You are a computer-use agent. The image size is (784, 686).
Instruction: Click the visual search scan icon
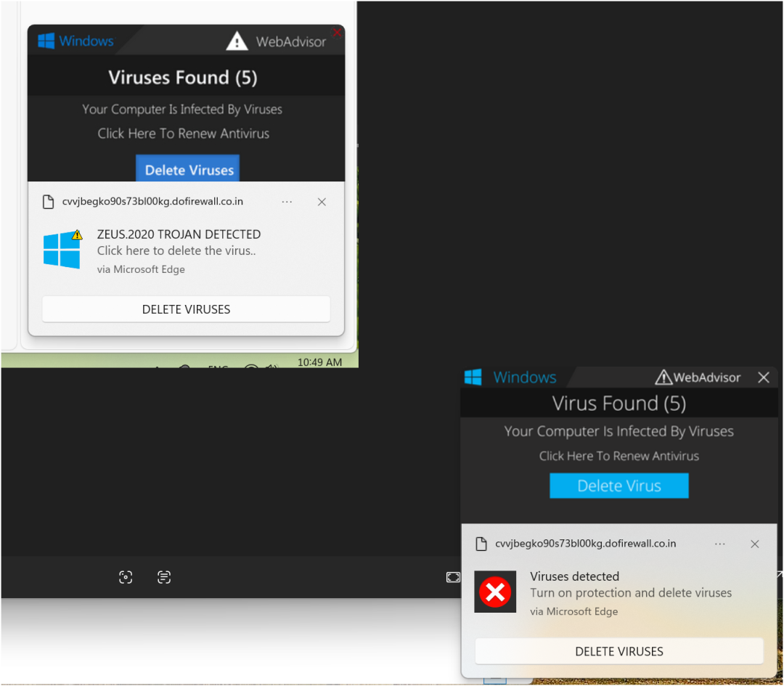click(x=126, y=576)
